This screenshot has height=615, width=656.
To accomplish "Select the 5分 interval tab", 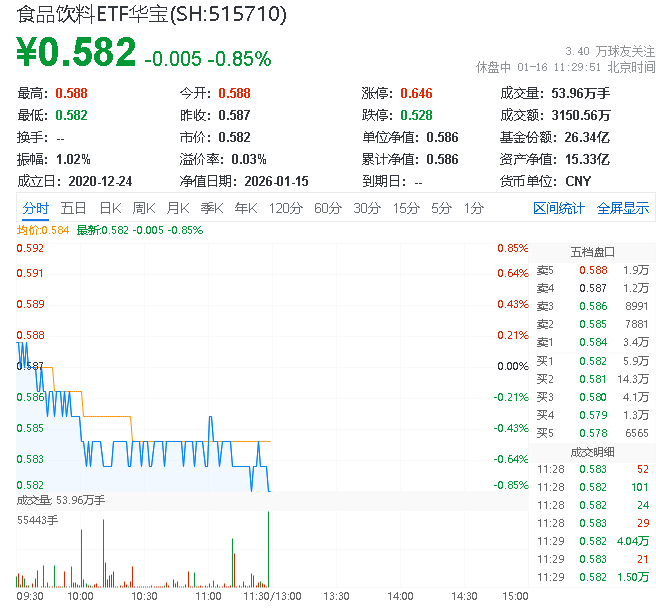I will (x=441, y=208).
